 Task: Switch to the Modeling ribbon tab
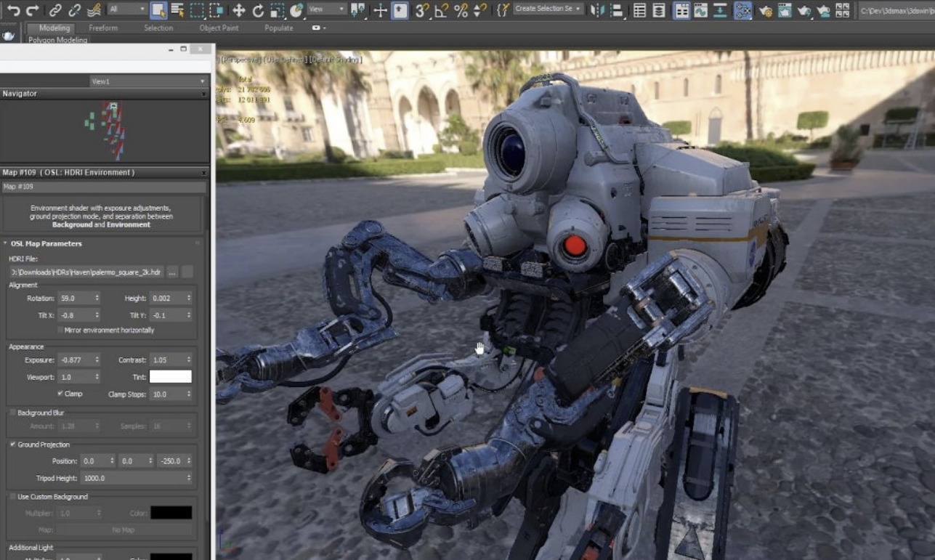[x=54, y=28]
